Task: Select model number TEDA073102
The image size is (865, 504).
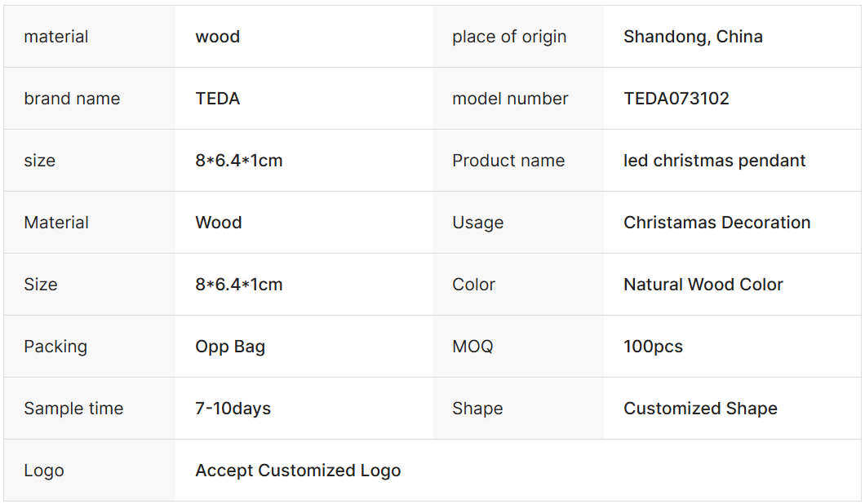Action: (676, 99)
